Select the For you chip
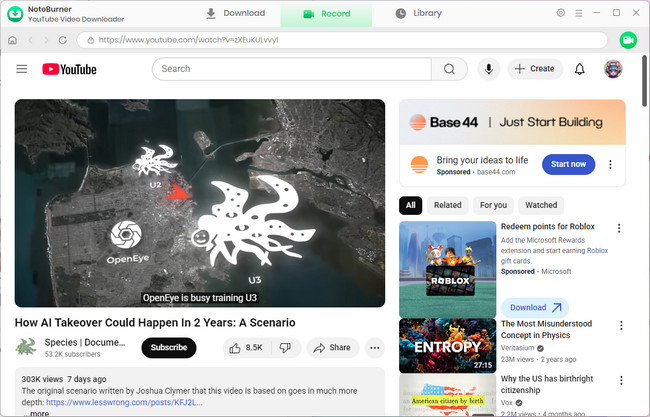The height and width of the screenshot is (417, 650). coord(493,205)
